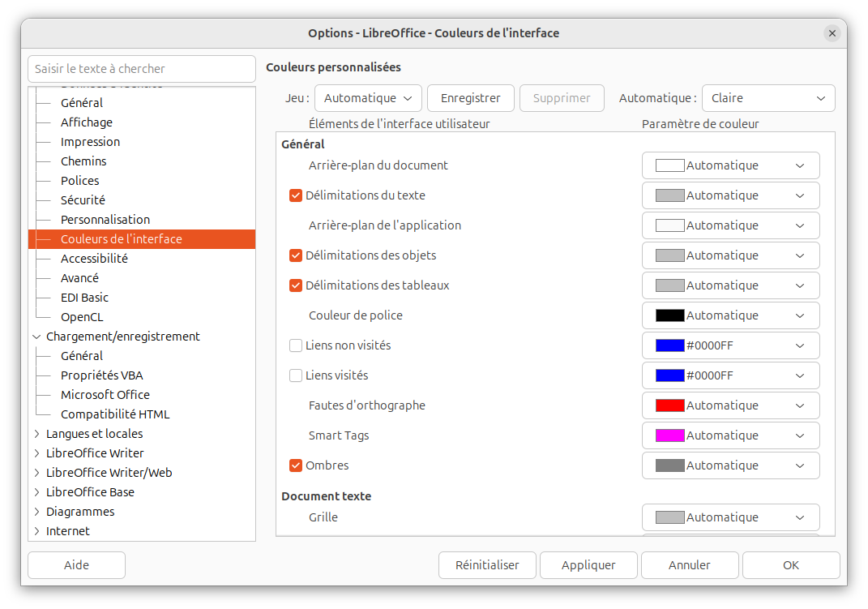Expand the LibreOffice Writer section
The width and height of the screenshot is (868, 609).
[x=36, y=452]
